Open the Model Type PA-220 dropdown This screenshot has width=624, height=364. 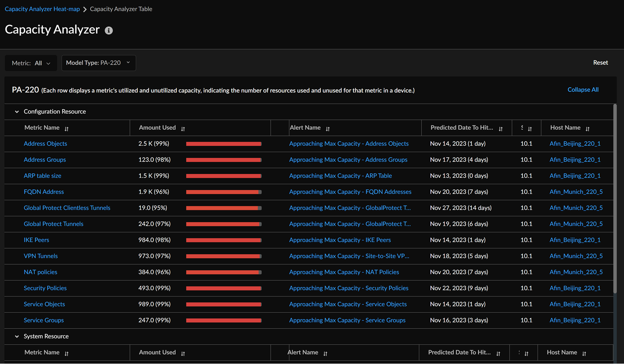click(x=98, y=63)
